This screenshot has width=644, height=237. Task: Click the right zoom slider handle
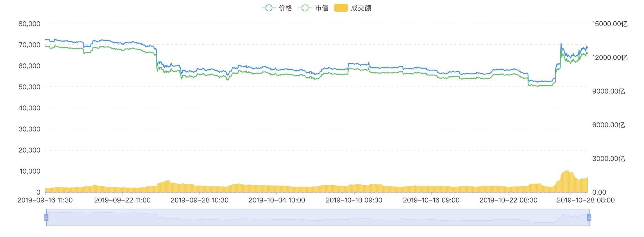coord(589,217)
